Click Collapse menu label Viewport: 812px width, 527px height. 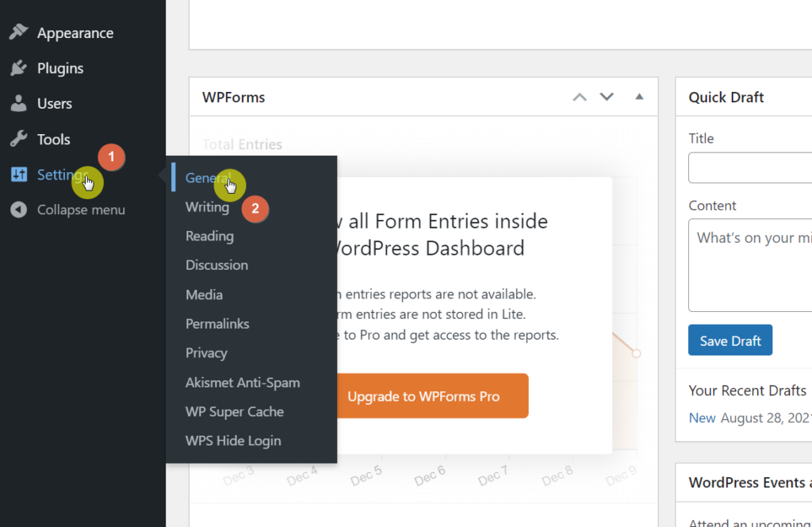click(81, 210)
